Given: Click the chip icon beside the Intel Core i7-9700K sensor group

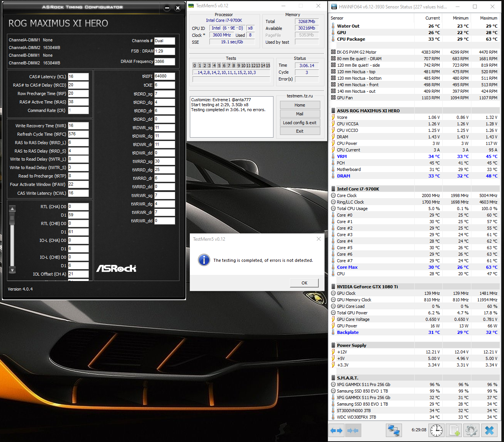Looking at the screenshot, I should point(333,189).
